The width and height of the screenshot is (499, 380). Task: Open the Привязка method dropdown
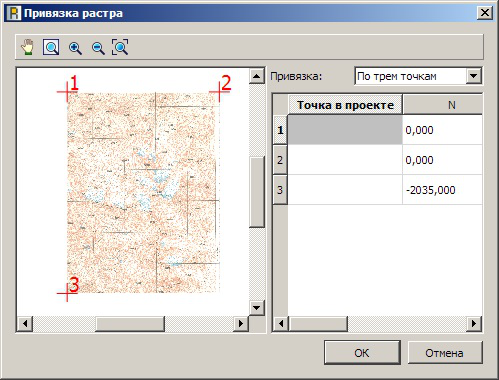pyautogui.click(x=474, y=76)
